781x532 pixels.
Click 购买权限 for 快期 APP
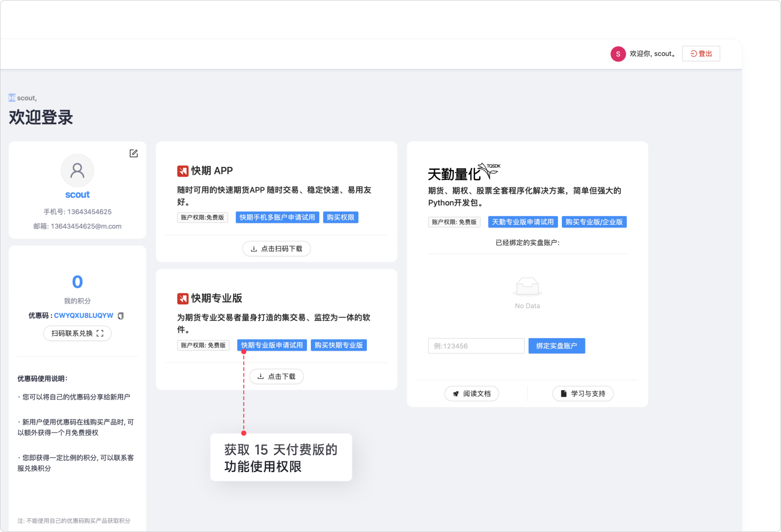coord(340,217)
